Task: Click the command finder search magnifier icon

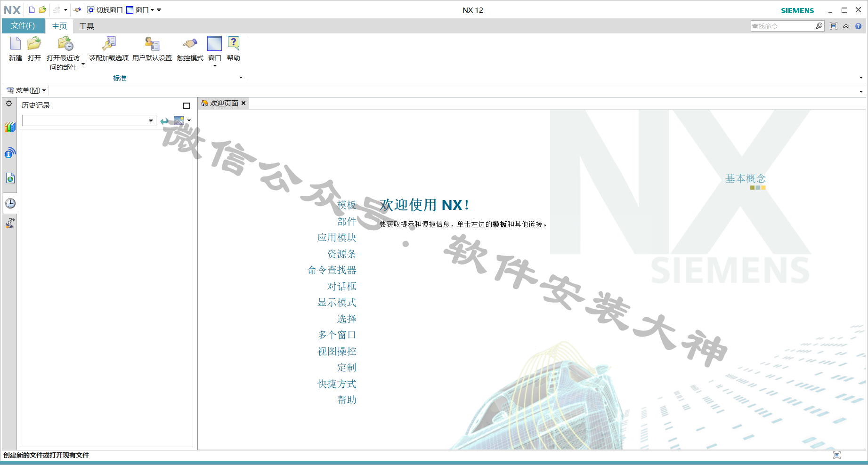Action: pyautogui.click(x=819, y=26)
